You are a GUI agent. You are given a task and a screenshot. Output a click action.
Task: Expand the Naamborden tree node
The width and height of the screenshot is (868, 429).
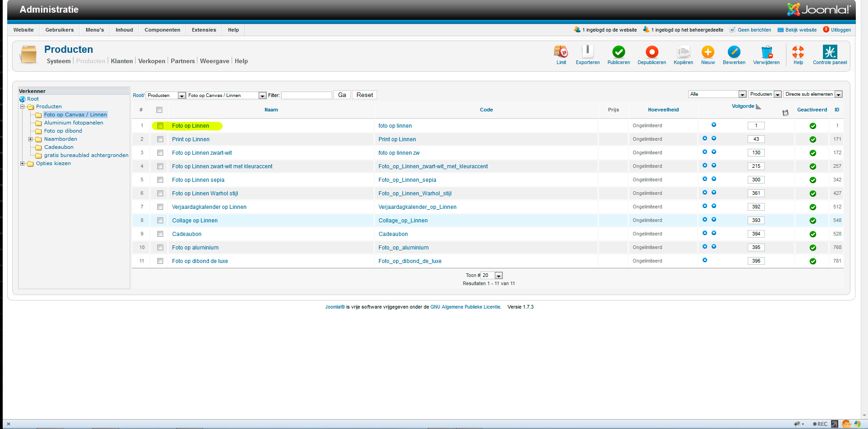pyautogui.click(x=30, y=139)
